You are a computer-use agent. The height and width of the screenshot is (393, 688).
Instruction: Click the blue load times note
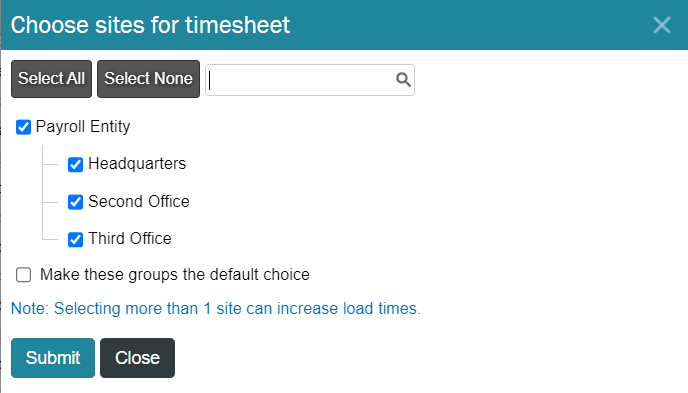pyautogui.click(x=215, y=308)
